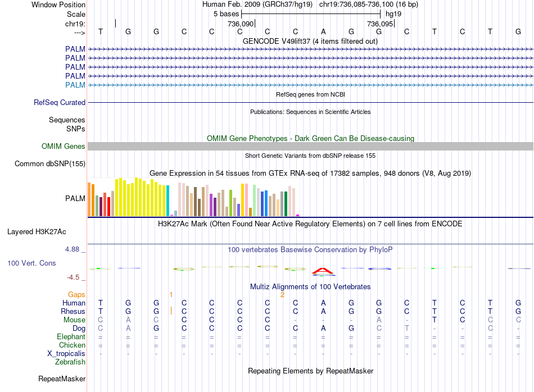Click the "Human Feb. 2009 (GRCh37/hg19)" assembly text
Viewport: 534px width, 392px height.
(257, 4)
